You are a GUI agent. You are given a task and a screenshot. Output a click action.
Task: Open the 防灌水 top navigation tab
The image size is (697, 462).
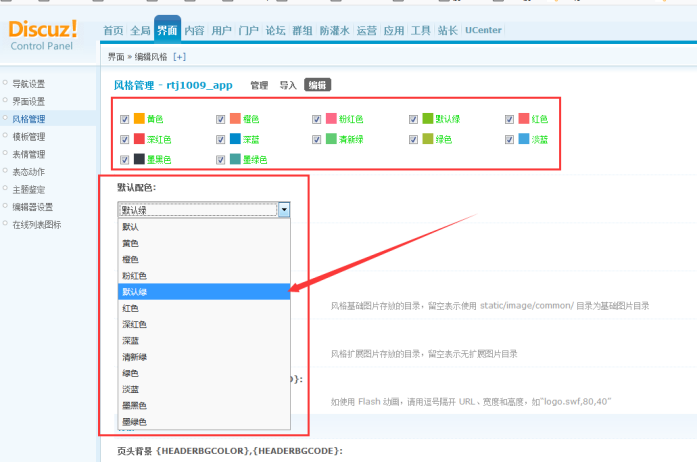coord(334,30)
